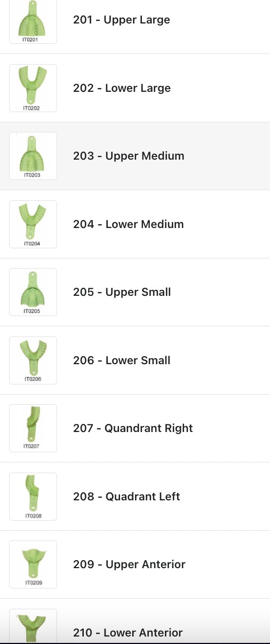Click the IT0206 lower small tray picture
Viewport: 270px width, 644px height.
pos(33,360)
